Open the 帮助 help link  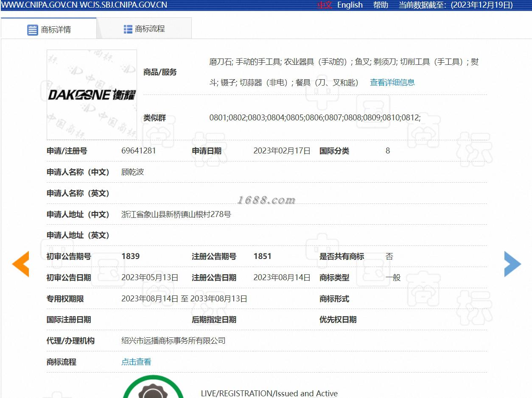coord(381,5)
